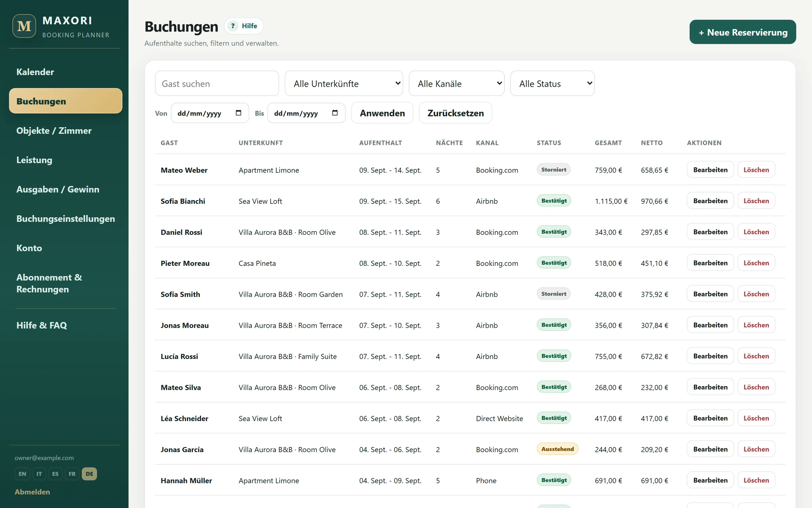Select the DE language option

(x=89, y=473)
